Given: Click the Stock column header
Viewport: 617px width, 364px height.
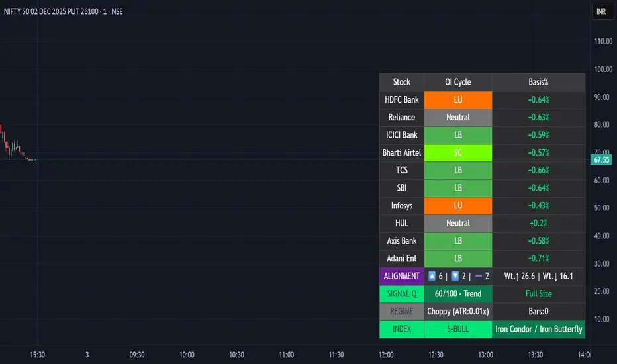Looking at the screenshot, I should click(402, 82).
